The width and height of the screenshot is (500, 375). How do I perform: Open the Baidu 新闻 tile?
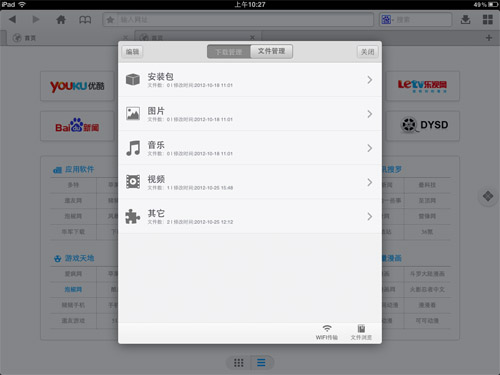coord(77,126)
